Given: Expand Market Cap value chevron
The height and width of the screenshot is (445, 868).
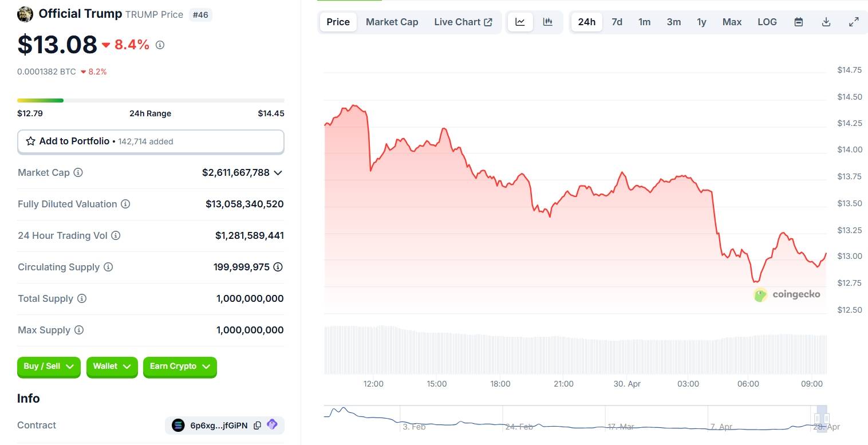Looking at the screenshot, I should (278, 173).
